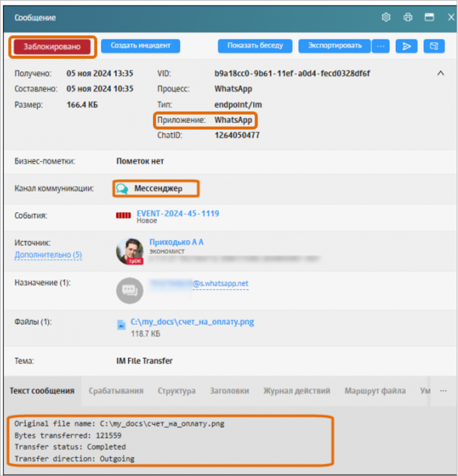
Task: Click the red event severity indicator
Action: click(123, 215)
